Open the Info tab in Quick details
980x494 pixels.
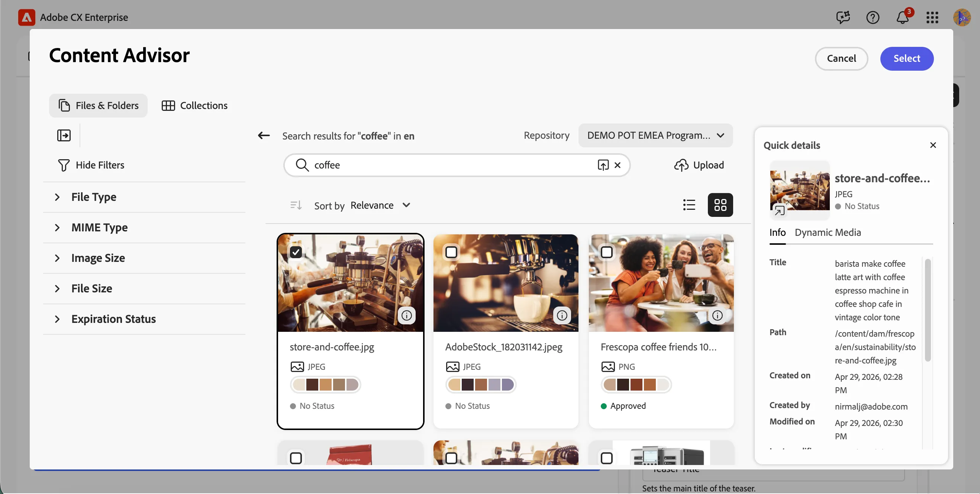(777, 232)
